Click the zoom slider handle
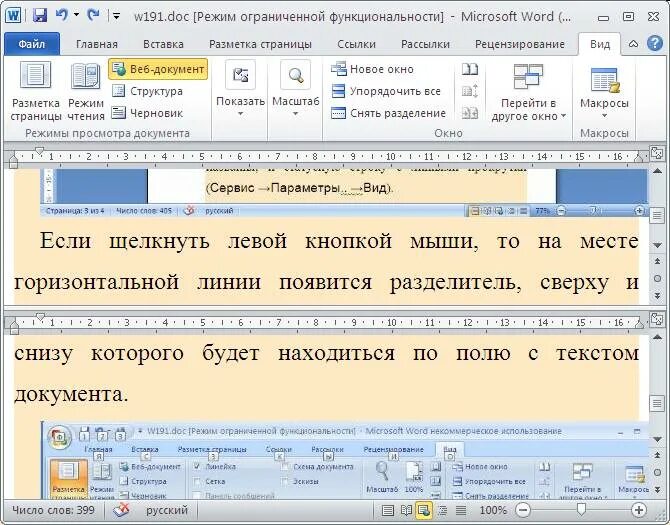The height and width of the screenshot is (525, 670). tap(581, 509)
